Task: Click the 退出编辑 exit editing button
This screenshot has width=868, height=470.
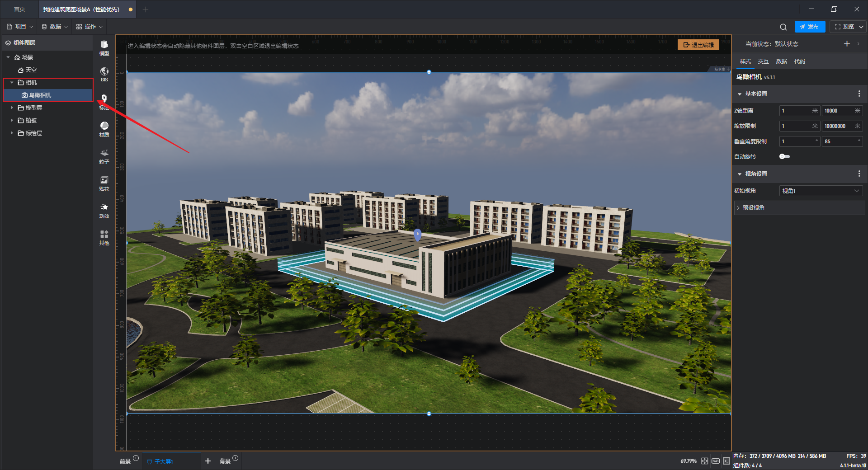Action: click(x=698, y=45)
